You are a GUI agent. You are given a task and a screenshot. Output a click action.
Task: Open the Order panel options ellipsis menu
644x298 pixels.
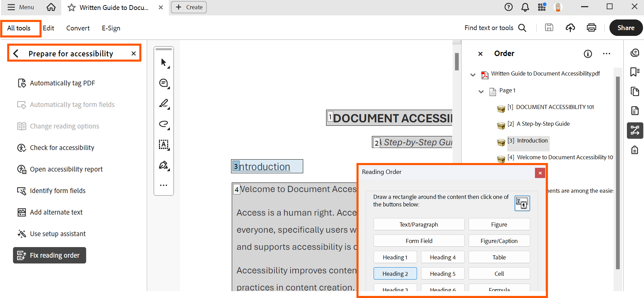coord(606,54)
